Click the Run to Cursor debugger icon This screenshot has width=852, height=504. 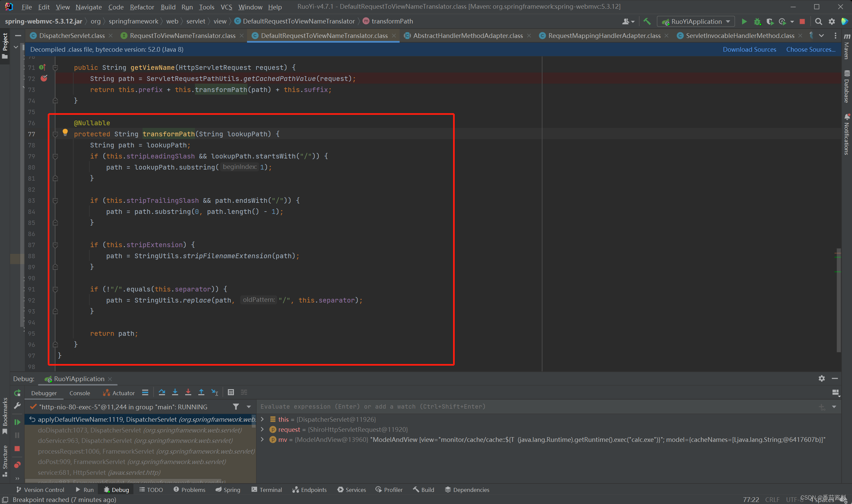214,392
